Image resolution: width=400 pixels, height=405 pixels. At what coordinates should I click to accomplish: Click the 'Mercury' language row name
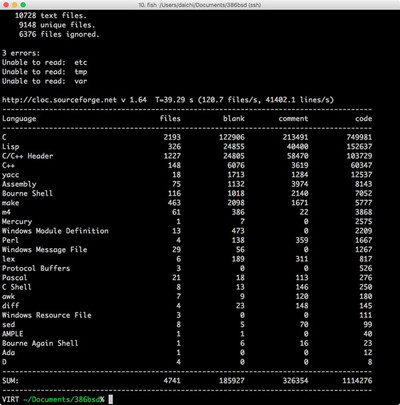click(x=17, y=222)
